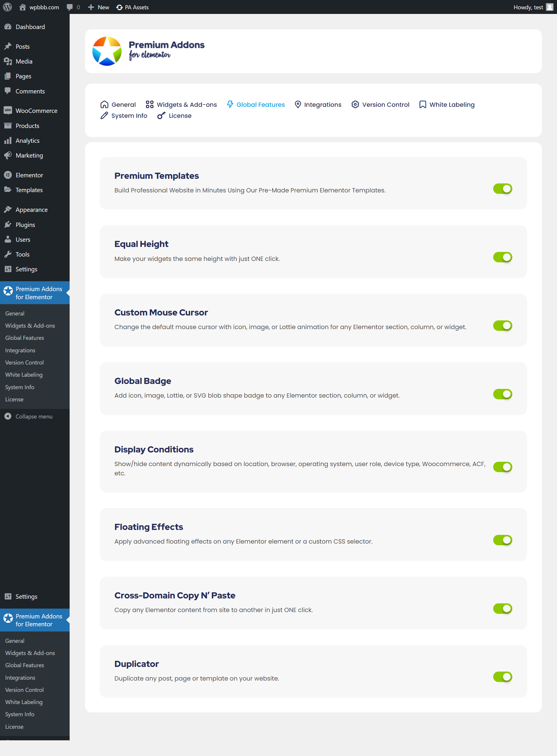Click the WordPress logo in admin bar
Viewport: 557px width, 756px height.
pos(8,7)
